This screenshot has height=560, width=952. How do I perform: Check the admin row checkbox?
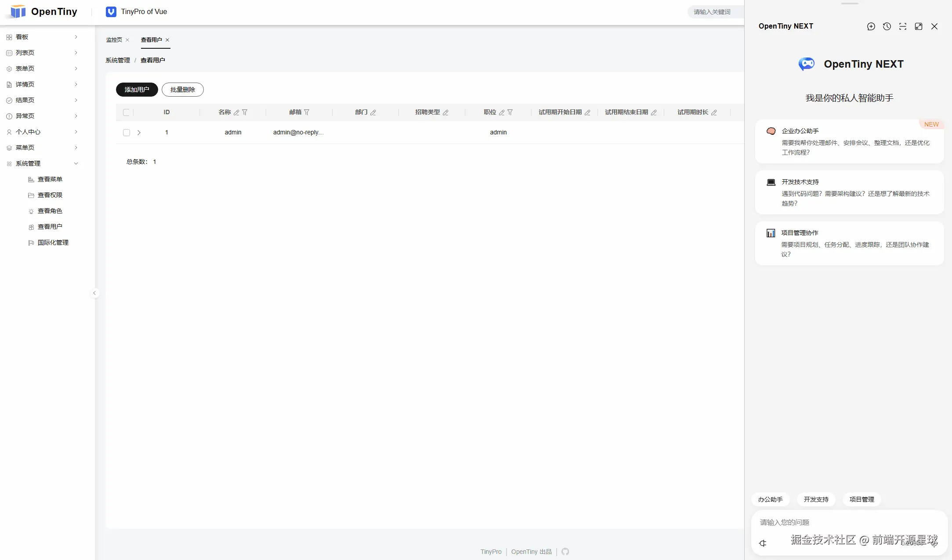[x=127, y=133]
